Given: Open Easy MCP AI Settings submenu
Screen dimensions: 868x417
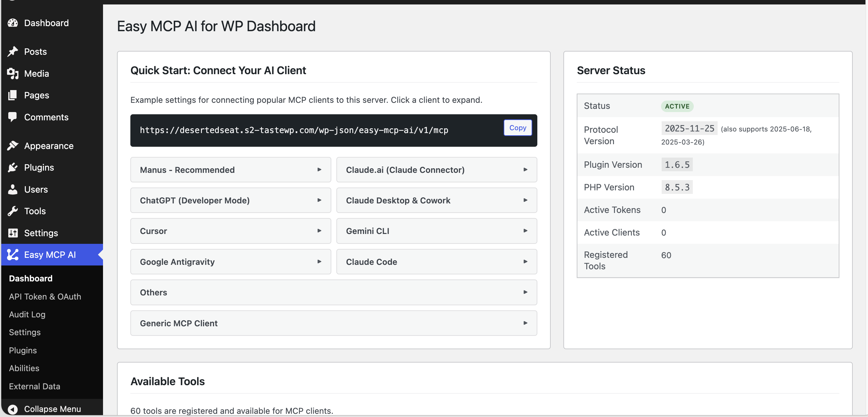Looking at the screenshot, I should [x=24, y=332].
